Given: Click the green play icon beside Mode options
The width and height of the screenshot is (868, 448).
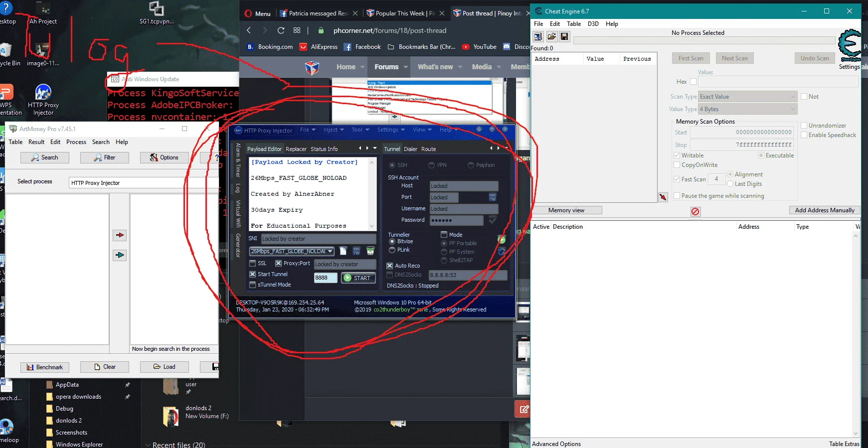Looking at the screenshot, I should [502, 240].
